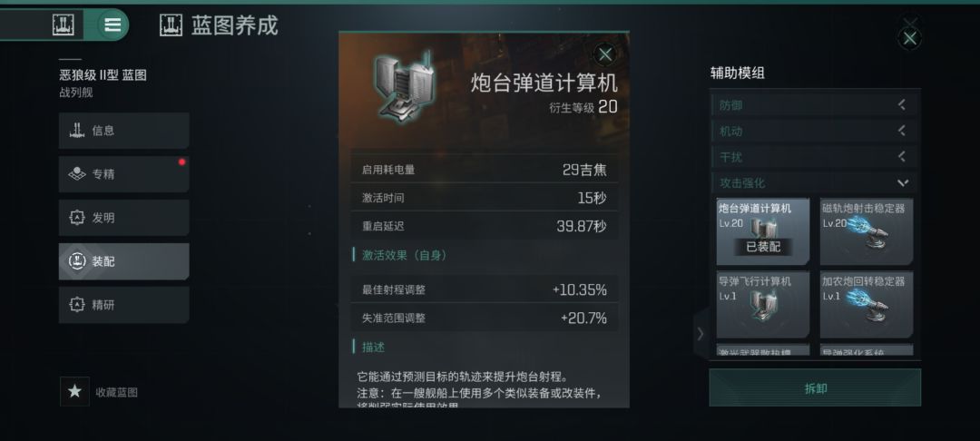
Task: Collapse the 攻击强化 module category
Action: [x=814, y=183]
